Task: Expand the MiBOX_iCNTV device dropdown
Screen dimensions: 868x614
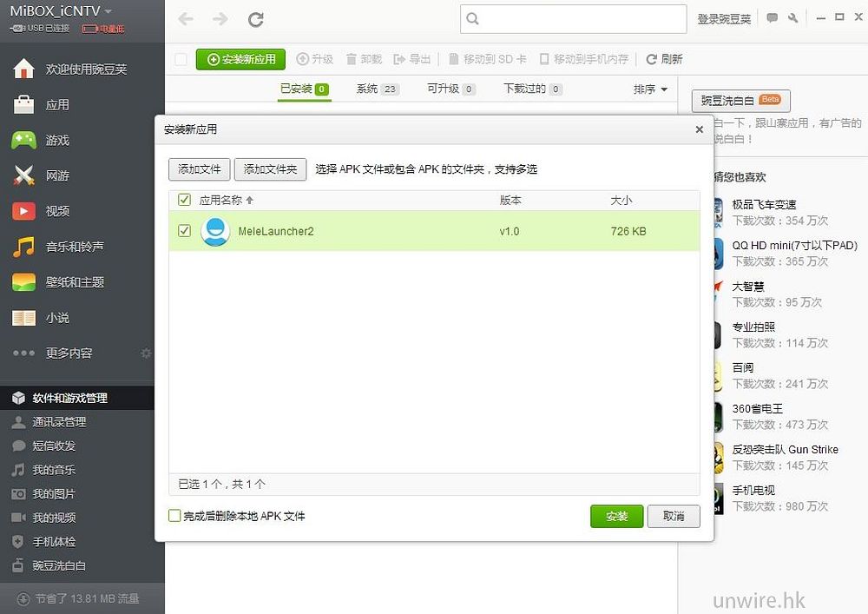Action: point(108,11)
